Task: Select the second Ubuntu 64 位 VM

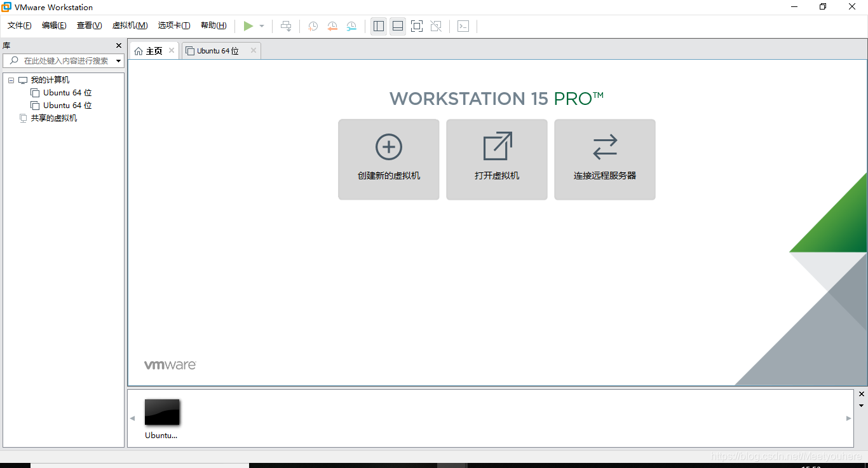Action: (x=67, y=106)
